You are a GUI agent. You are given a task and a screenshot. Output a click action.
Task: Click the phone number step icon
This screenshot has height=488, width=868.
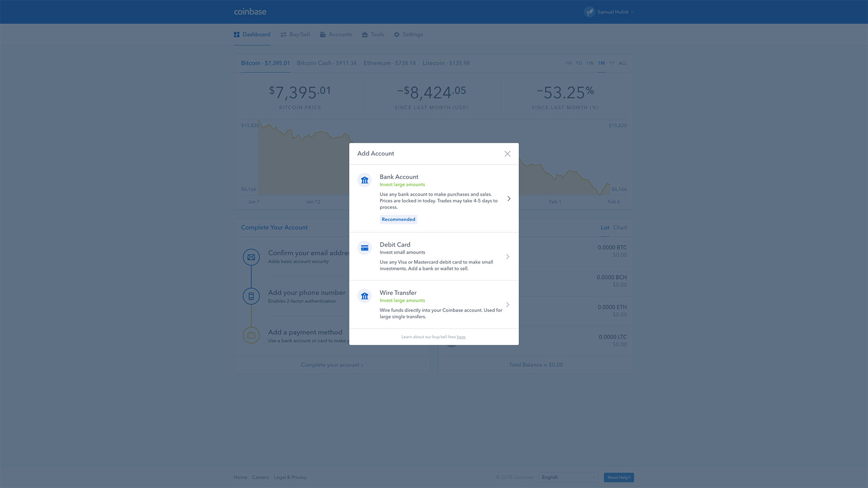[251, 296]
